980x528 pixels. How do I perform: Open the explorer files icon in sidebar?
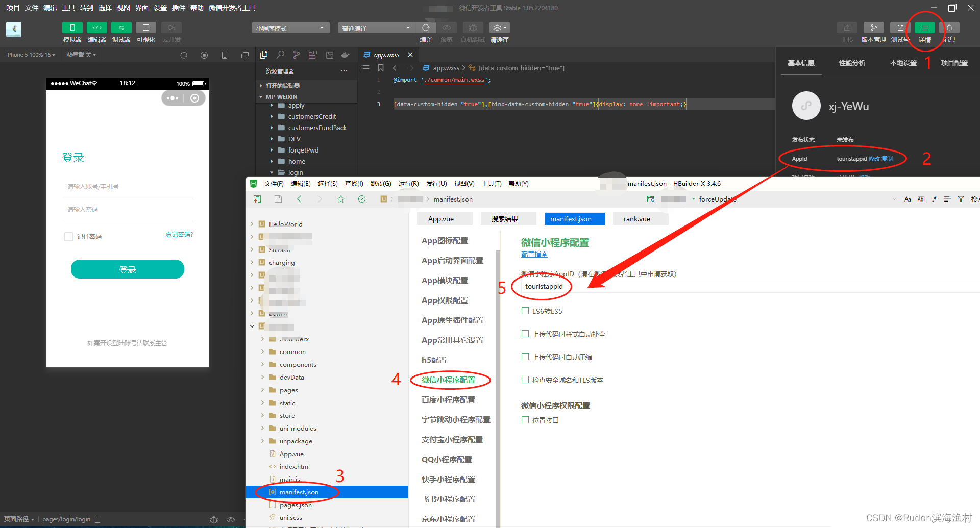click(264, 55)
